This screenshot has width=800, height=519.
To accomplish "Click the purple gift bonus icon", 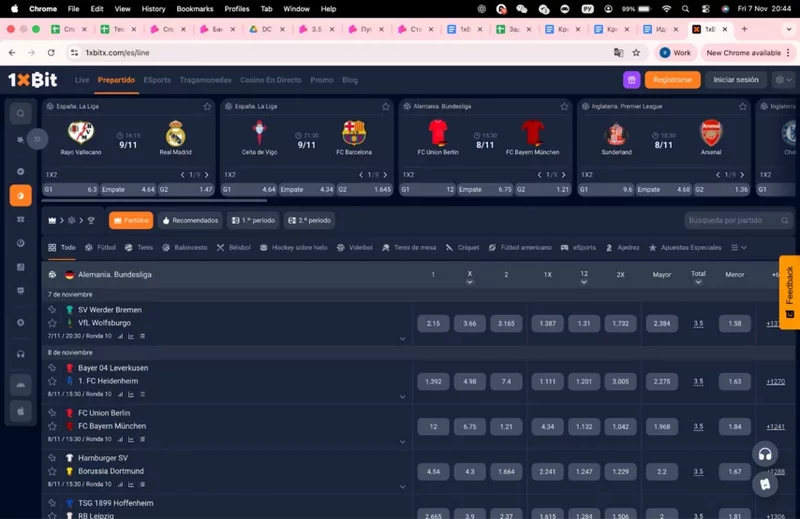I will tap(631, 80).
